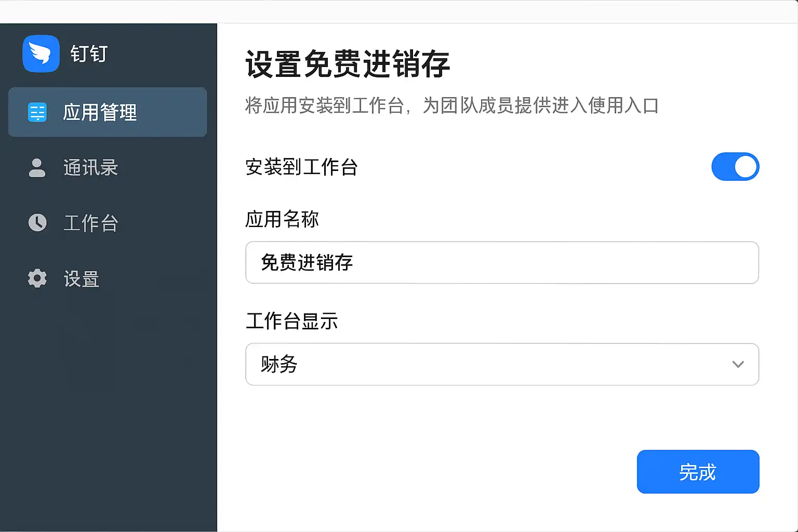Click the 工作台显示 field label
The width and height of the screenshot is (798, 532).
pos(291,321)
